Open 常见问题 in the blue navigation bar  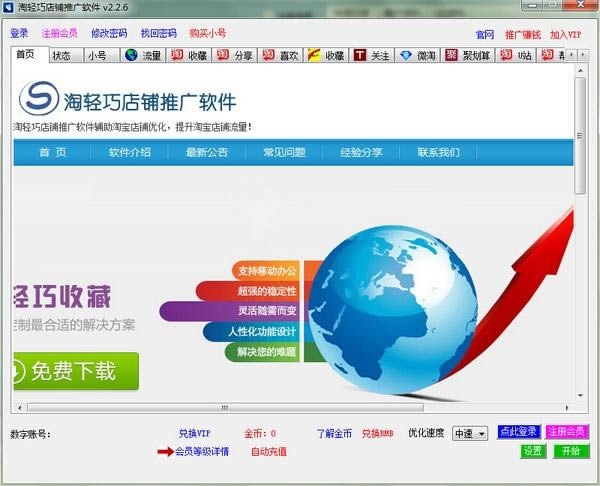coord(284,152)
